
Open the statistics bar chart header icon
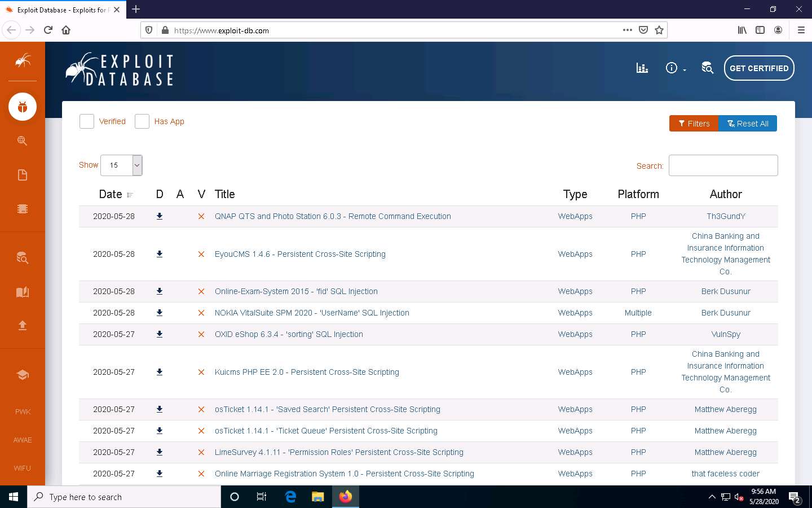(642, 68)
